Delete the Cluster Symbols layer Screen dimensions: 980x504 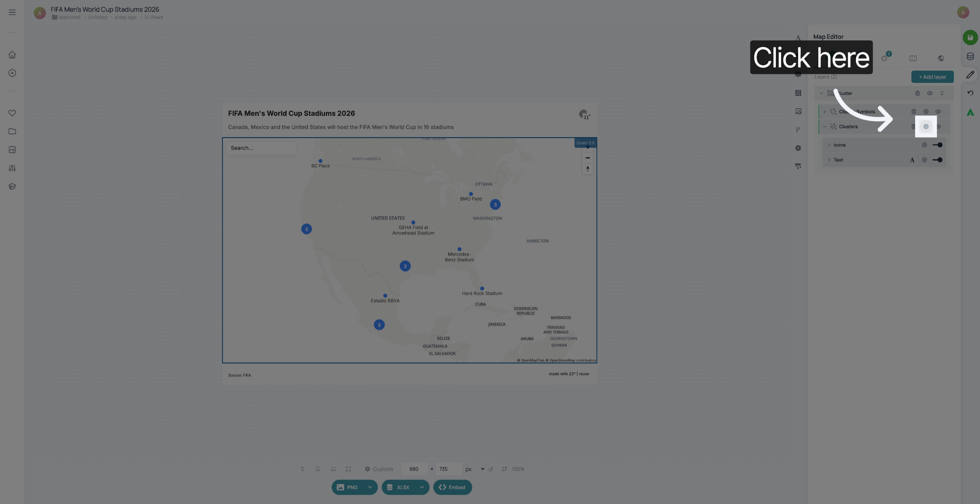click(x=914, y=112)
